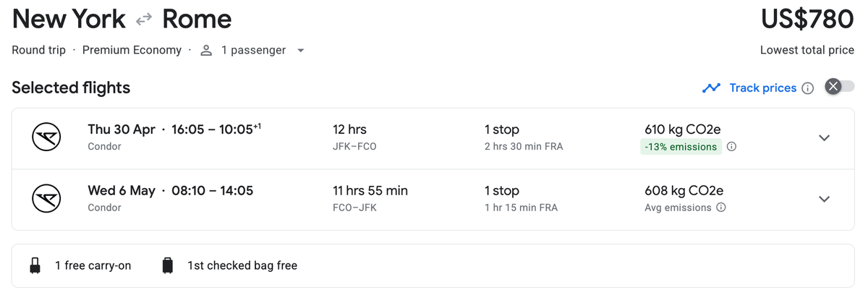Open the 1 passenger dropdown

[300, 51]
